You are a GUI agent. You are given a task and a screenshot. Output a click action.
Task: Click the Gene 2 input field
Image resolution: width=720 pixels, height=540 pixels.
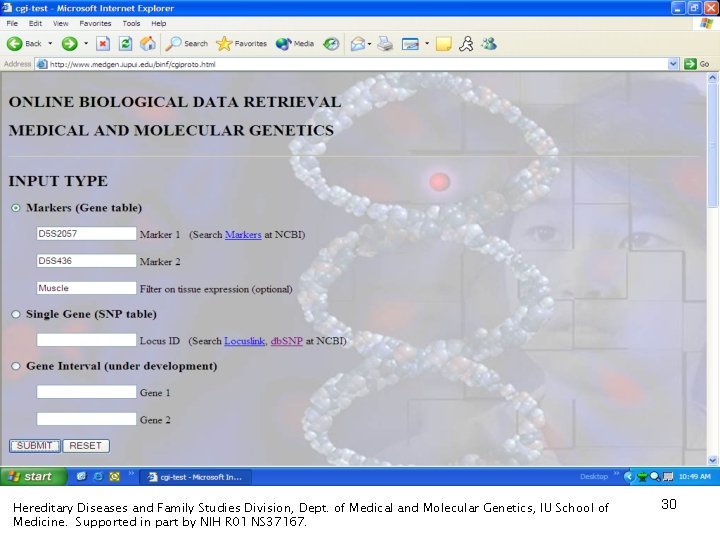pyautogui.click(x=86, y=419)
